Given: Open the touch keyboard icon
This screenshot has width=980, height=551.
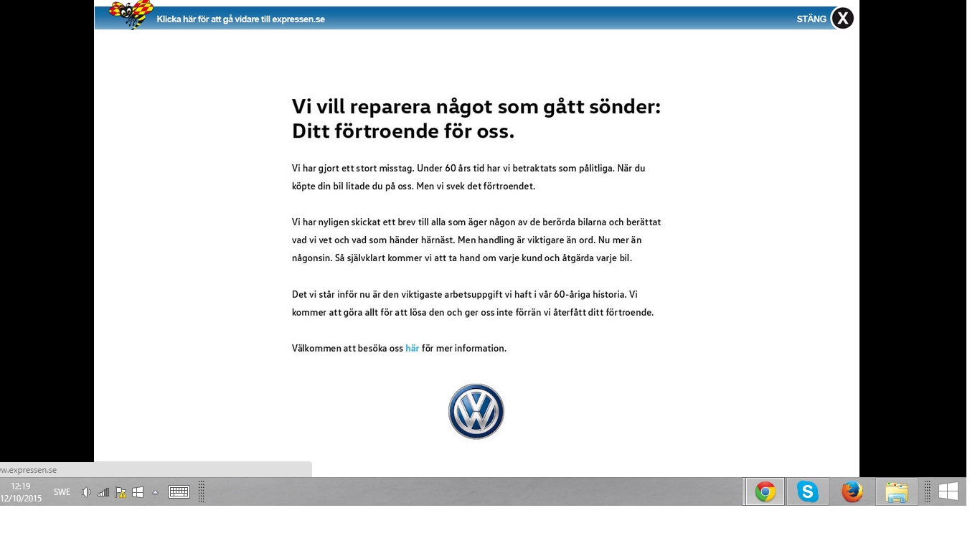Looking at the screenshot, I should (x=179, y=492).
